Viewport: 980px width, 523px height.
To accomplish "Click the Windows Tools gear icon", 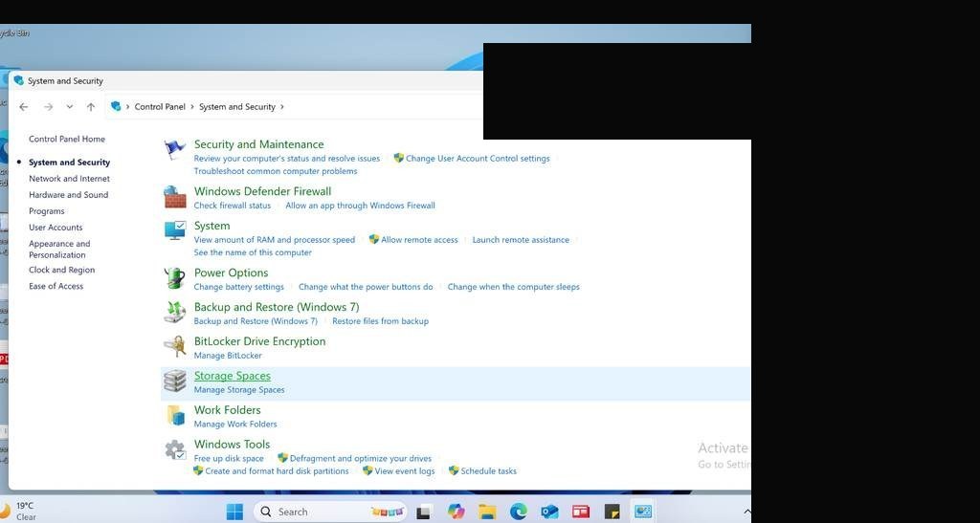I will pos(175,449).
